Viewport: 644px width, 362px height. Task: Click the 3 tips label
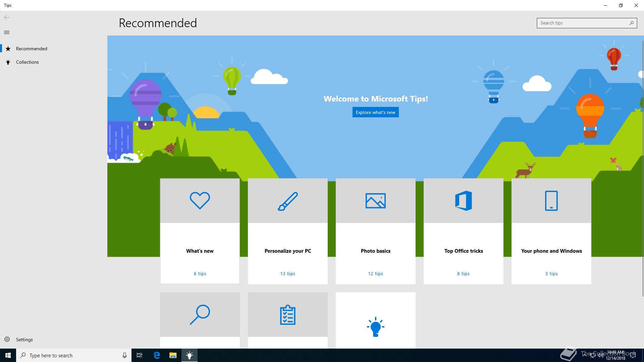551,274
